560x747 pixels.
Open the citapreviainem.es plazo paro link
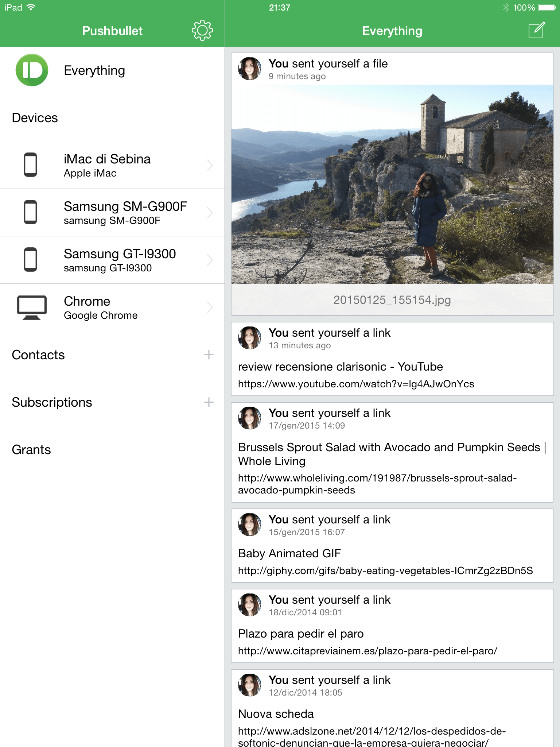367,651
